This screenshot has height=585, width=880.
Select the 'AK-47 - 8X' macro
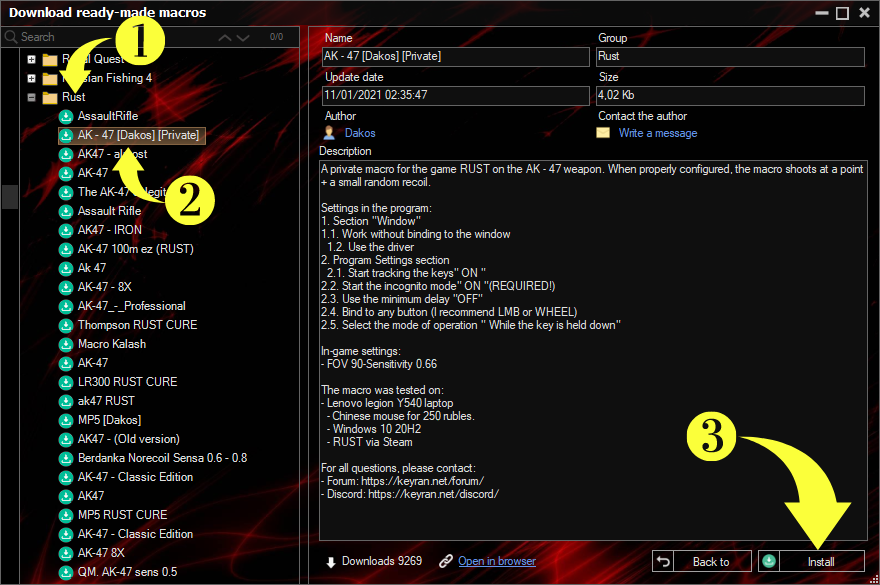coord(105,287)
